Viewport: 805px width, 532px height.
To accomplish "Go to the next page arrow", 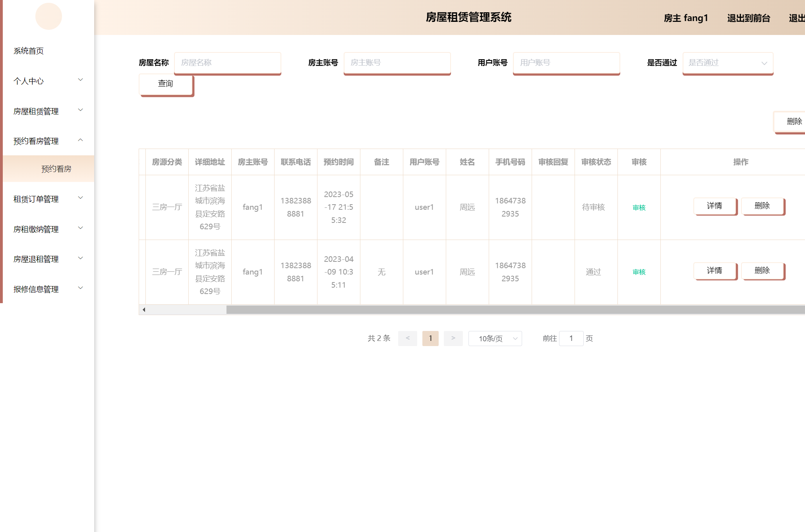I will 453,339.
